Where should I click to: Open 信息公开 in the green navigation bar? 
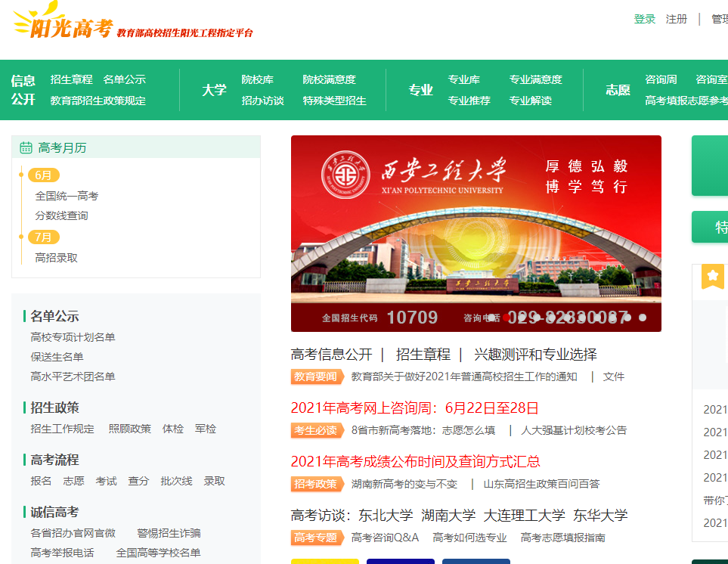(23, 90)
